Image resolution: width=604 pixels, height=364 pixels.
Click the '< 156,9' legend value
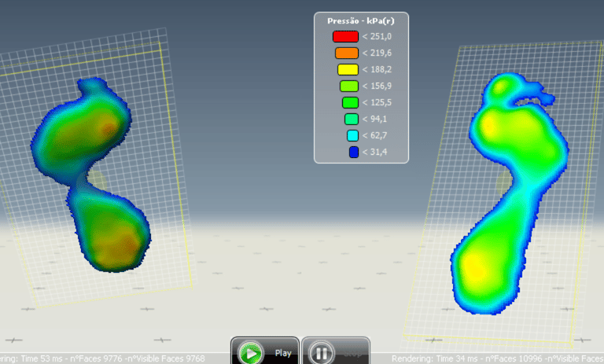coord(377,86)
